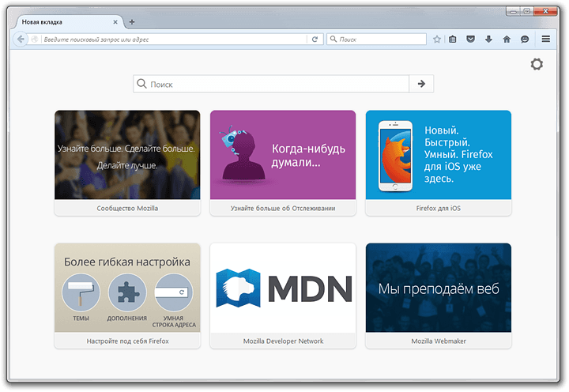Go to the home page icon
This screenshot has height=392, width=569.
tap(507, 40)
